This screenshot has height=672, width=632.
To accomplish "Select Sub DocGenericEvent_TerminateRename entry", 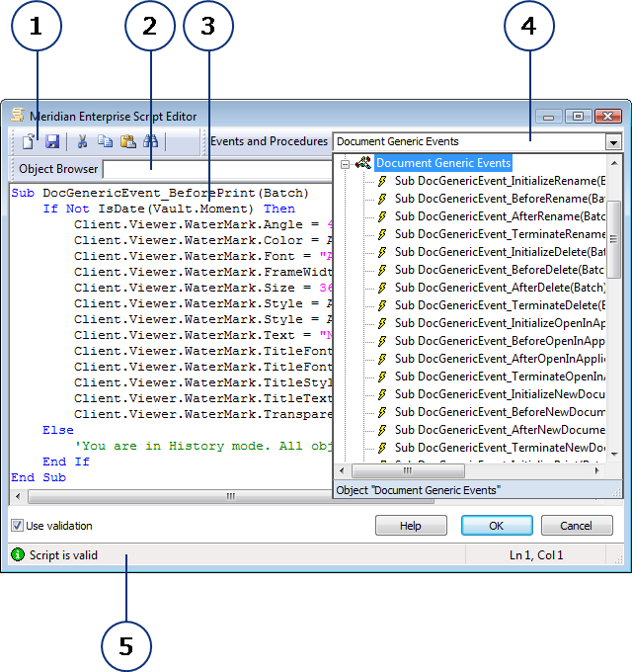I will pyautogui.click(x=500, y=234).
